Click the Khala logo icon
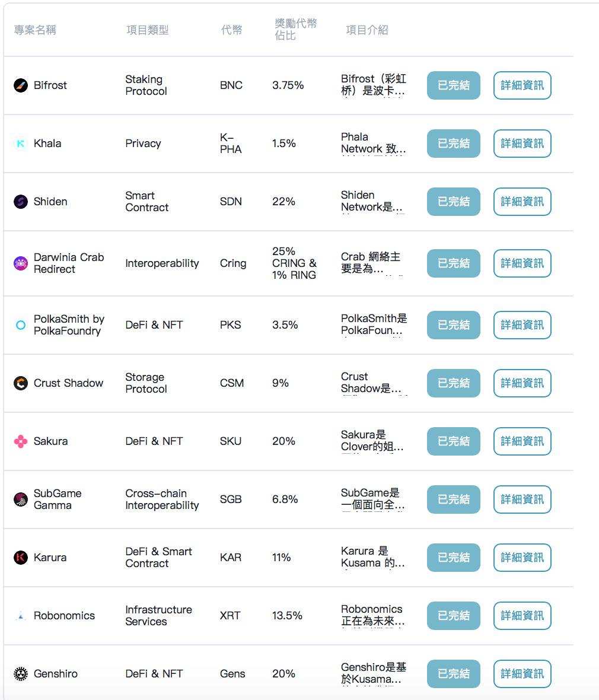 pos(21,144)
